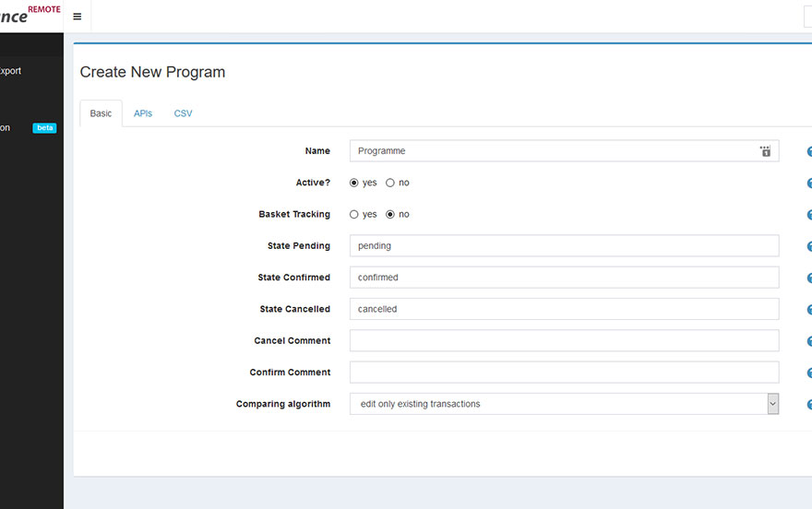
Task: Click the autofill icon inside Name field
Action: 765,151
